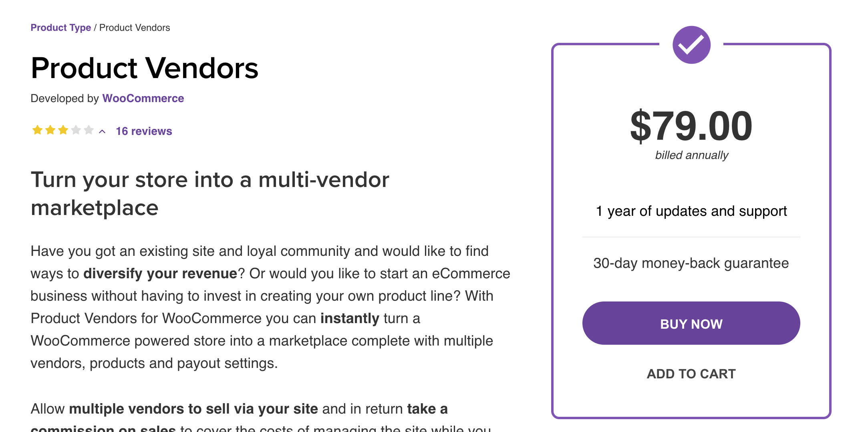
Task: Click Add to Cart
Action: click(x=691, y=374)
